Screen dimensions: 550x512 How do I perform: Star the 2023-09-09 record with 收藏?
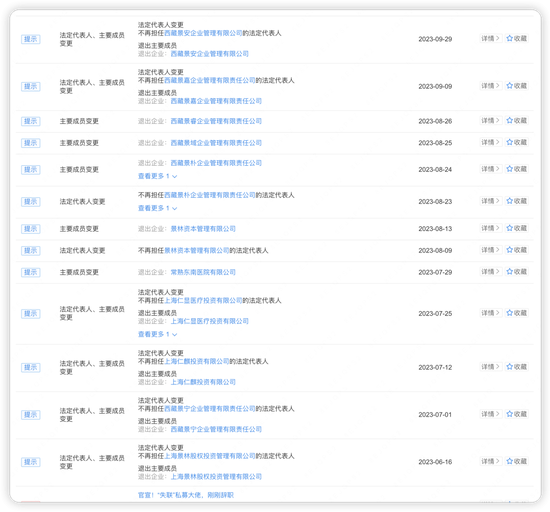coord(516,86)
